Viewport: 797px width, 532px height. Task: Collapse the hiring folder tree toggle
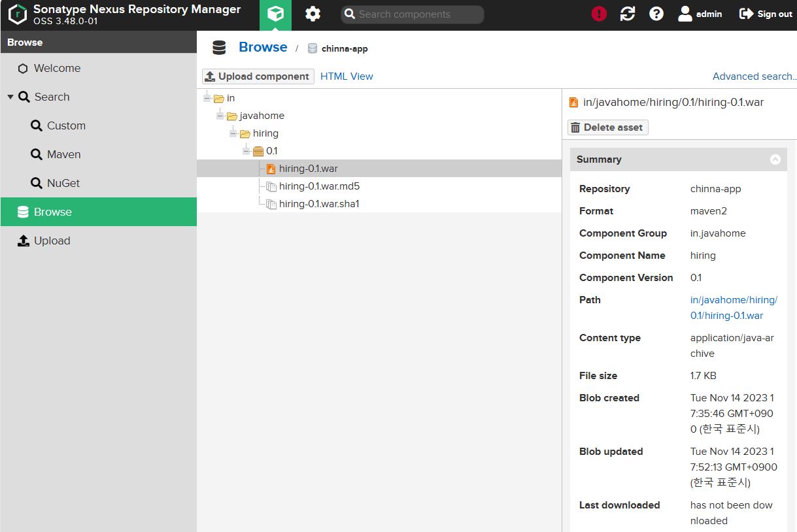(233, 133)
